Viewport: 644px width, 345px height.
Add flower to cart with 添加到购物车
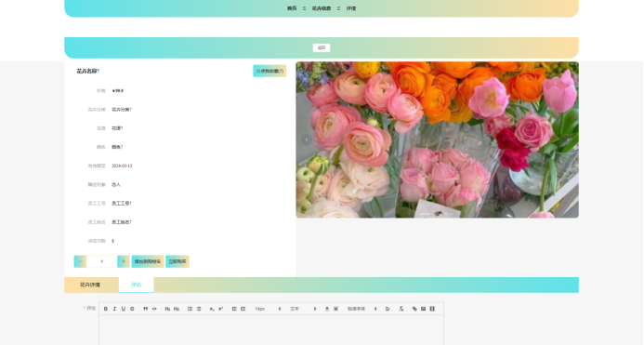[148, 261]
